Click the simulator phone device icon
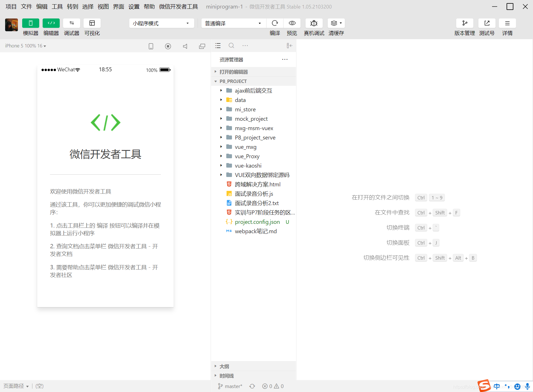 pyautogui.click(x=151, y=46)
